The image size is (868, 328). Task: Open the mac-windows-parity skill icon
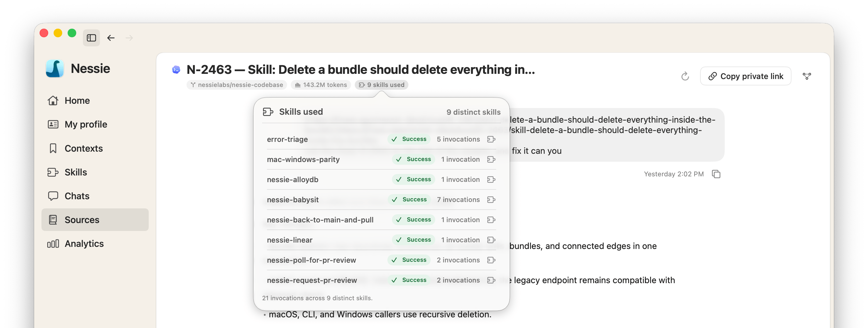pyautogui.click(x=491, y=159)
